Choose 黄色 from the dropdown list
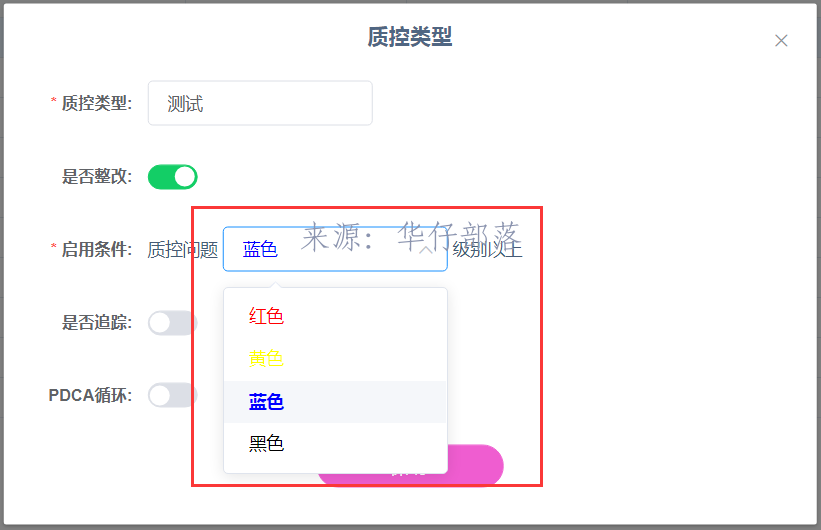Screen dimensions: 821x530 (x=335, y=359)
